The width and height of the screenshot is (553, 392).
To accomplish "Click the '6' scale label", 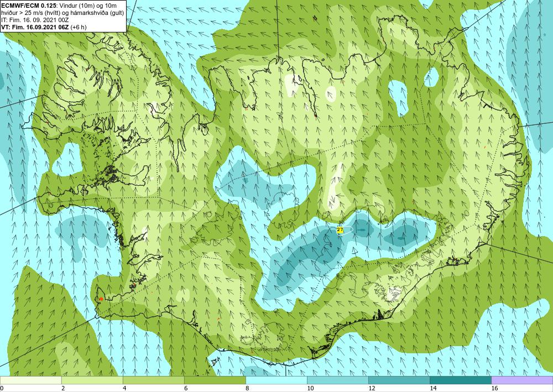I will point(185,388).
